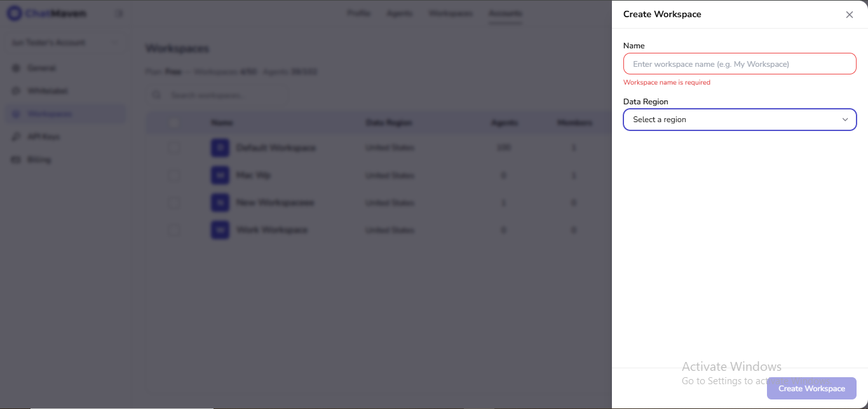Viewport: 868px width, 409px height.
Task: Click the Workspaces sidebar icon
Action: (x=15, y=113)
